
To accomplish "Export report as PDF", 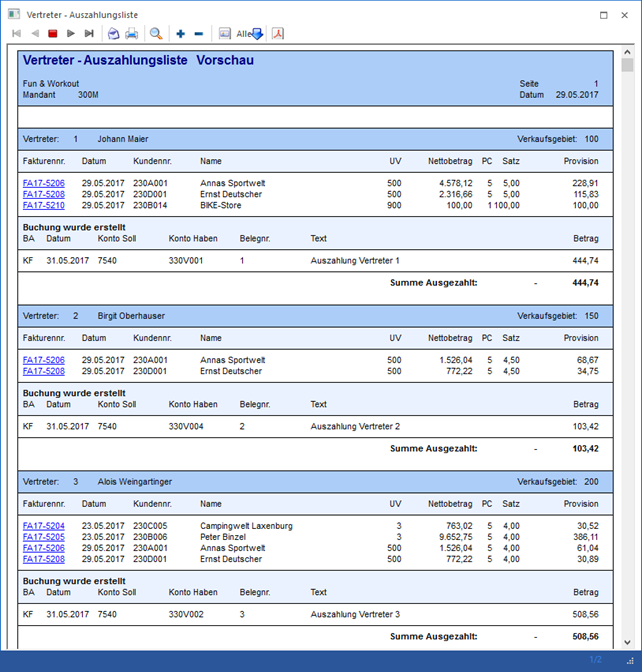I will (x=278, y=34).
